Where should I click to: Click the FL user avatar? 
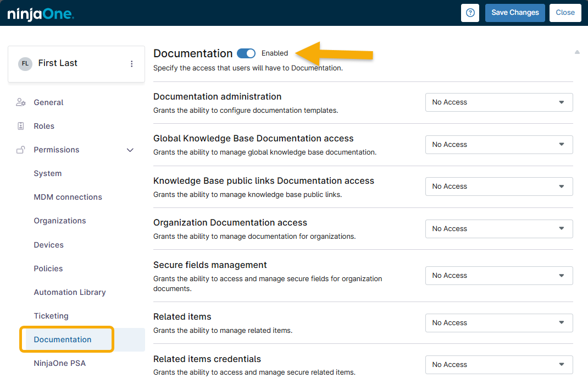25,63
